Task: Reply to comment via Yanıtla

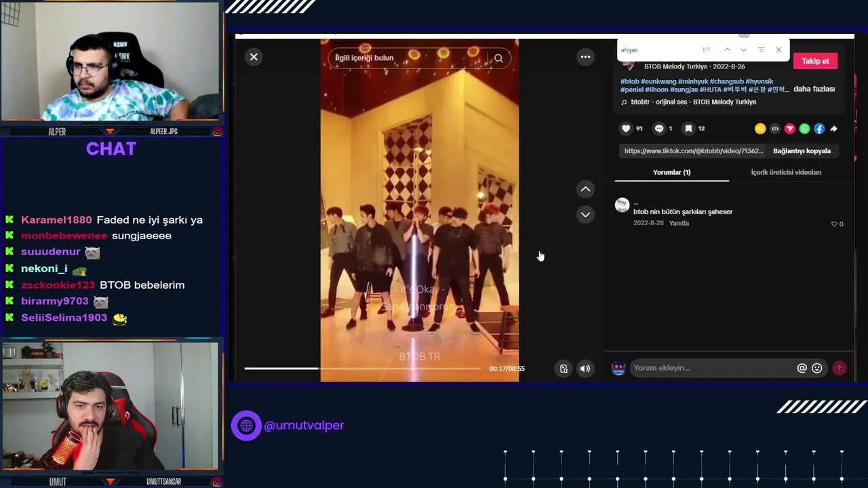Action: point(679,223)
